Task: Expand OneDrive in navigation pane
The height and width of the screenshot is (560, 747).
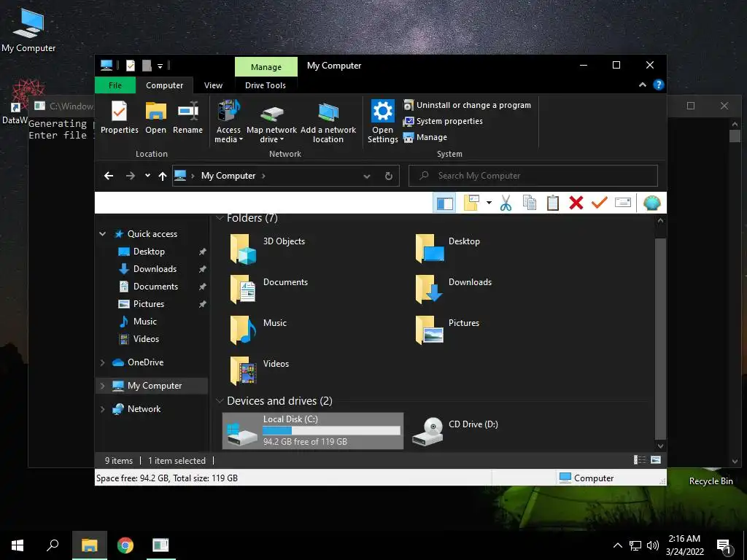Action: tap(102, 362)
